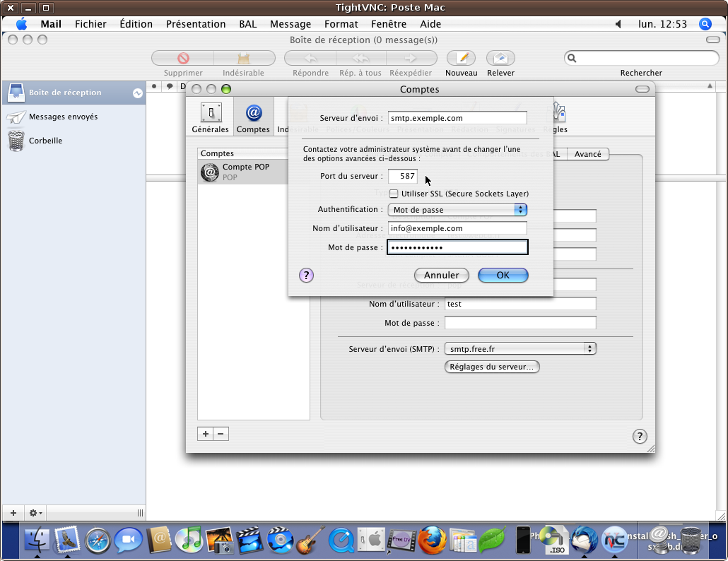Open the Édition menu
This screenshot has width=728, height=561.
point(136,24)
